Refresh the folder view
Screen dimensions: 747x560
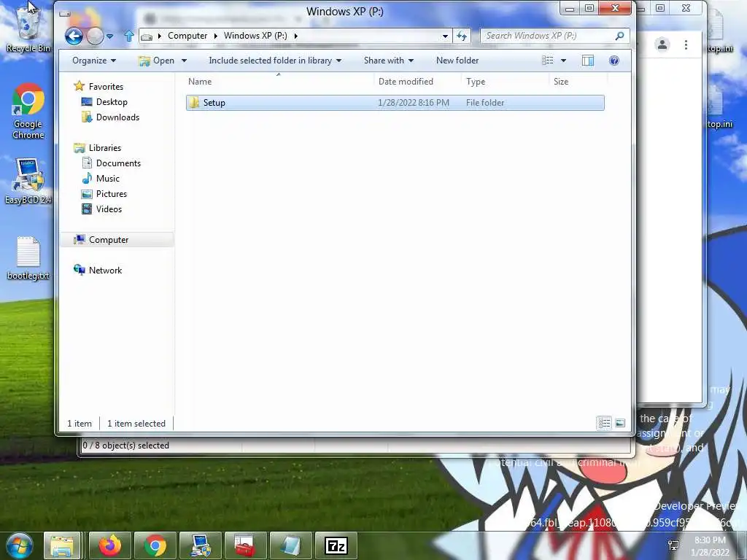tap(462, 36)
